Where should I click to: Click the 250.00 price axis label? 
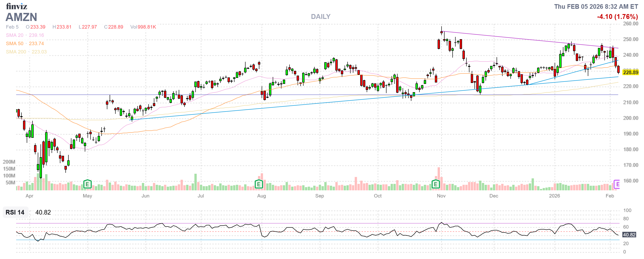630,39
